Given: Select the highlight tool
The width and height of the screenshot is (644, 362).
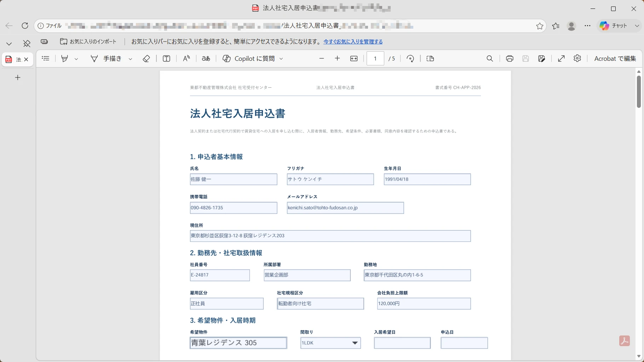Looking at the screenshot, I should point(64,58).
